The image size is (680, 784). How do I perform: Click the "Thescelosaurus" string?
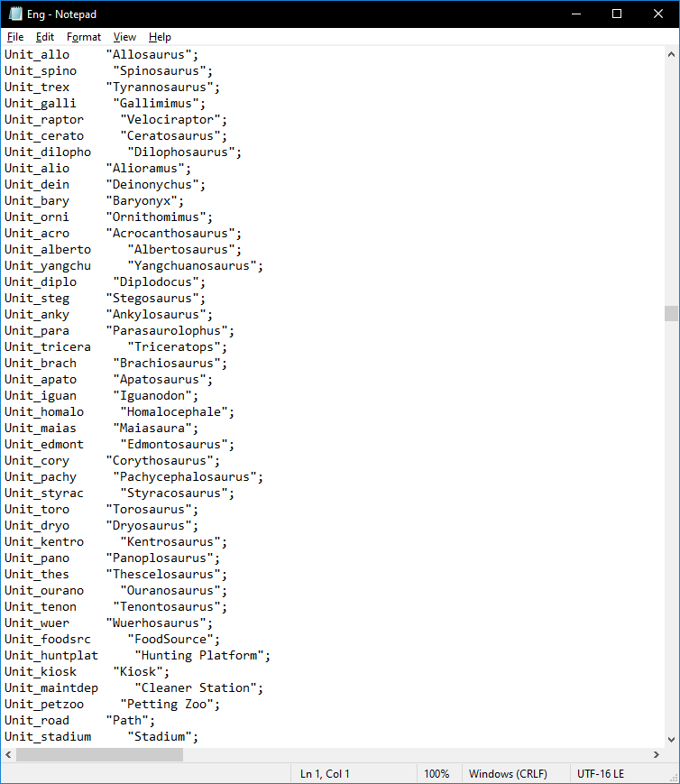coord(167,575)
